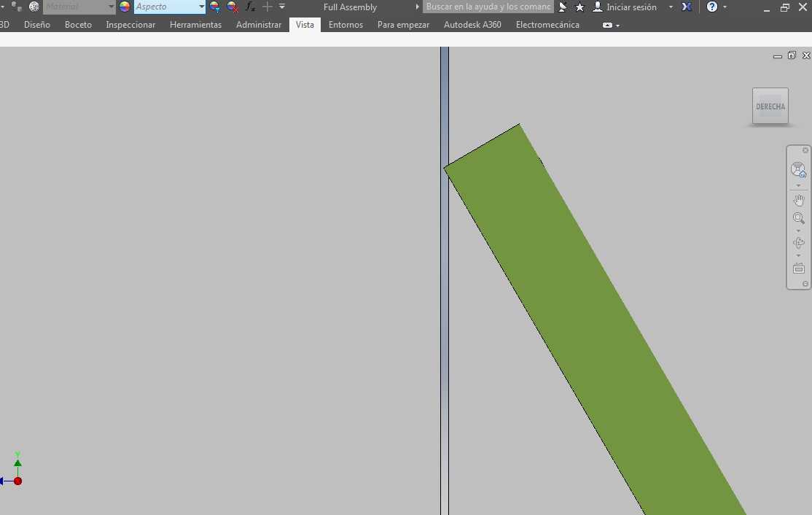Restore the document viewport window
Viewport: 812px width, 515px height.
pos(792,55)
